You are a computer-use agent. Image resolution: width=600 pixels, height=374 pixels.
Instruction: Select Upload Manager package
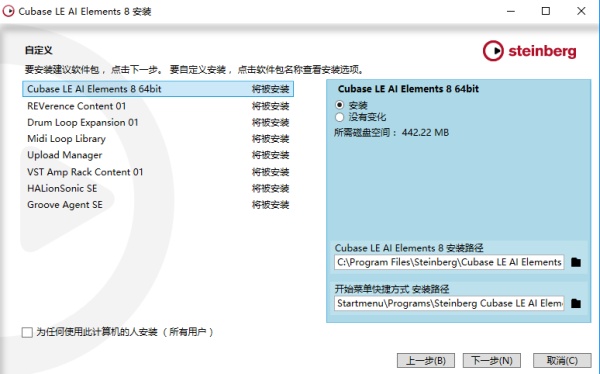coord(158,155)
